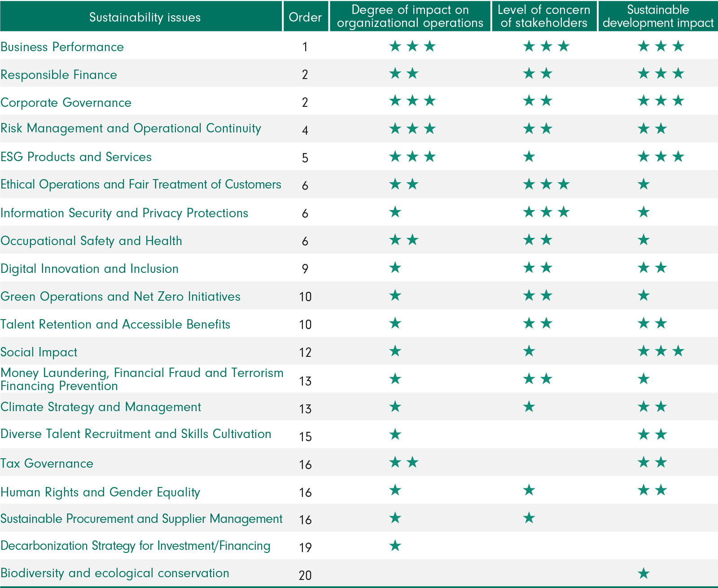Click ESG Products' organizational impact stars

(x=412, y=156)
